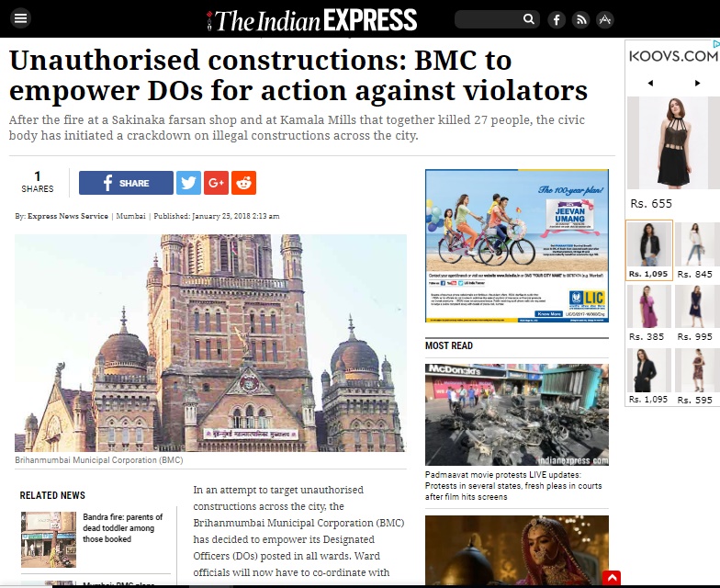Share article on Reddit
Viewport: 720px width, 588px height.
click(244, 183)
